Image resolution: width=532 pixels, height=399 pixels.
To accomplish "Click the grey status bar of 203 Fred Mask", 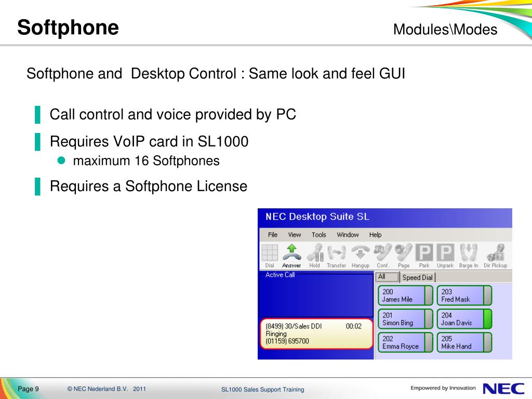I will click(x=487, y=296).
